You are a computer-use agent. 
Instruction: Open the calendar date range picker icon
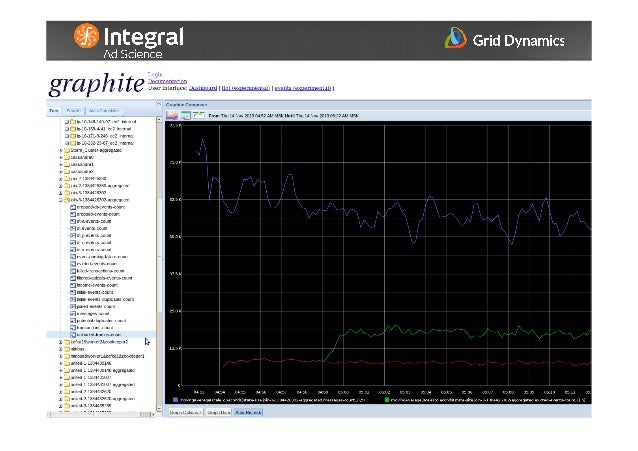tap(186, 115)
